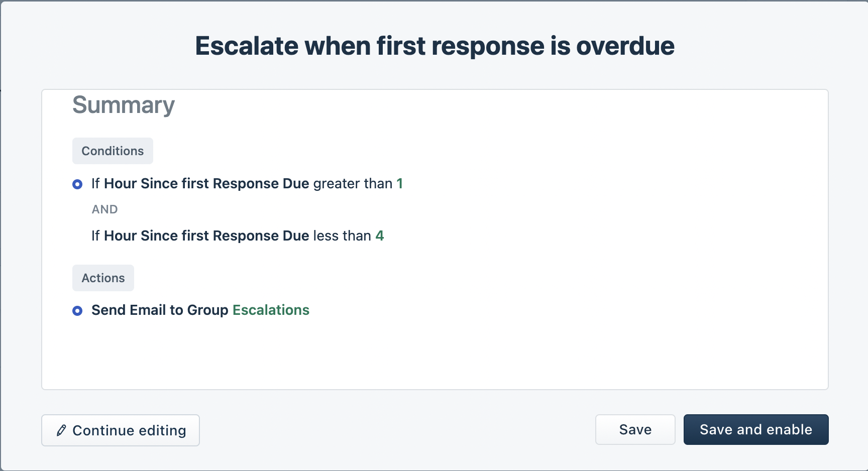Select the value 4 in the second condition
The width and height of the screenshot is (868, 471).
(380, 236)
